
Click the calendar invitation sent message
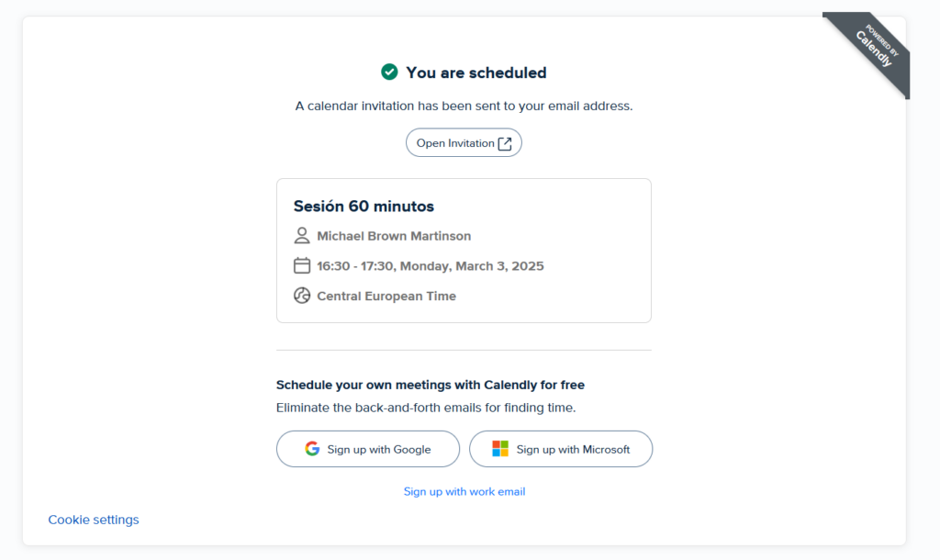click(464, 106)
